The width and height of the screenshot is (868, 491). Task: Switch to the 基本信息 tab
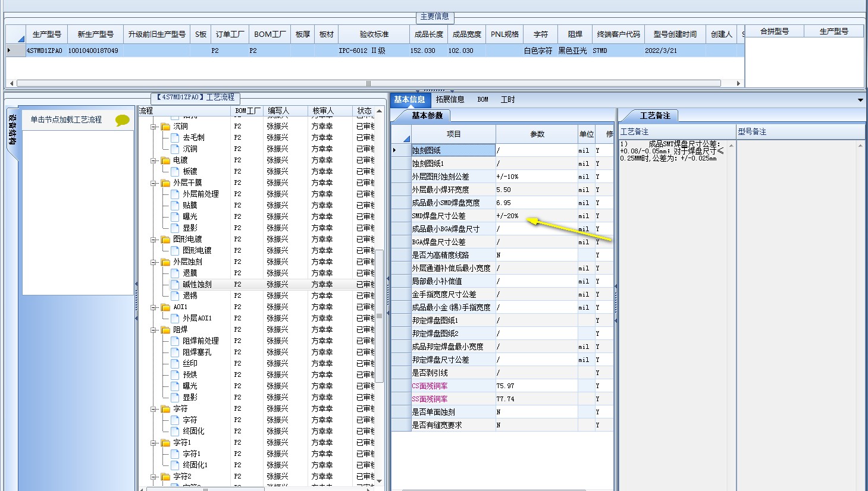409,99
